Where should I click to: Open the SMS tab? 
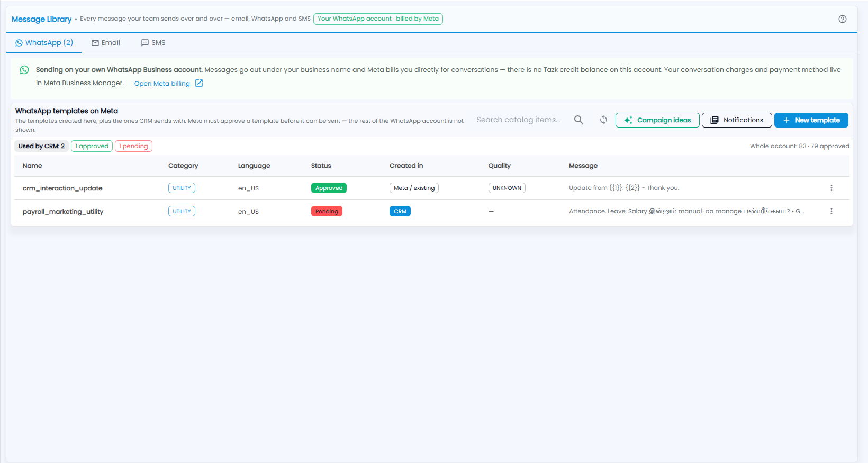tap(153, 43)
